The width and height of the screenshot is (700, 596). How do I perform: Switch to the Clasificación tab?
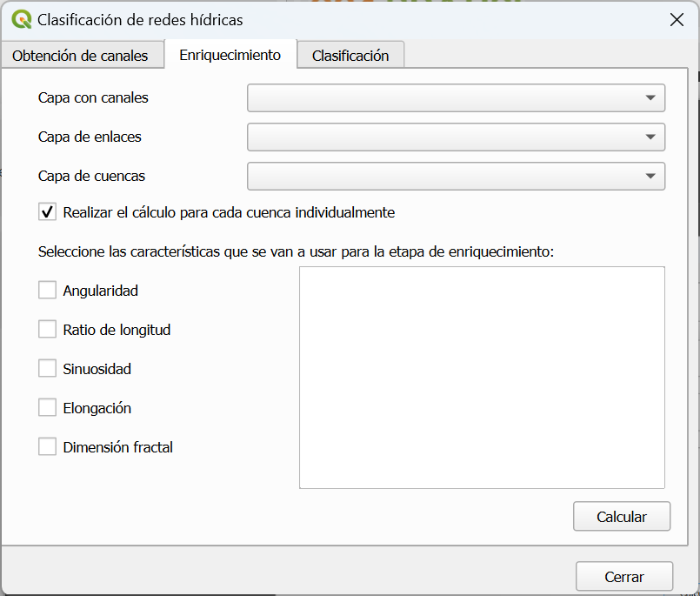click(x=350, y=54)
